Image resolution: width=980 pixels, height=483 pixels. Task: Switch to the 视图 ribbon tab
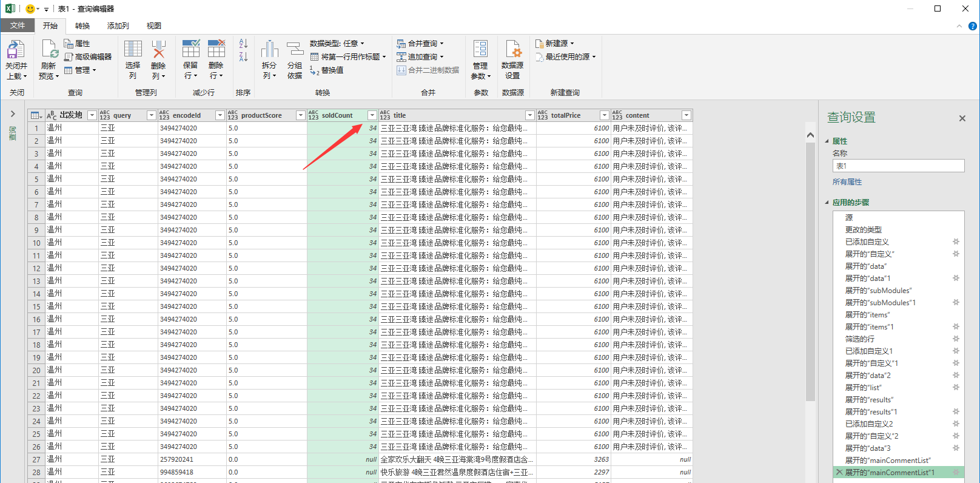click(x=154, y=26)
